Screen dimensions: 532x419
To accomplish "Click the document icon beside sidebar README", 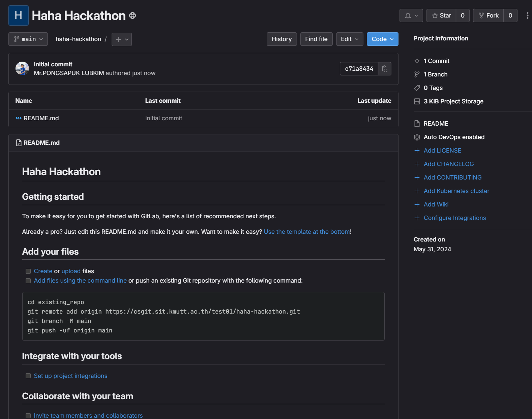I will 417,124.
